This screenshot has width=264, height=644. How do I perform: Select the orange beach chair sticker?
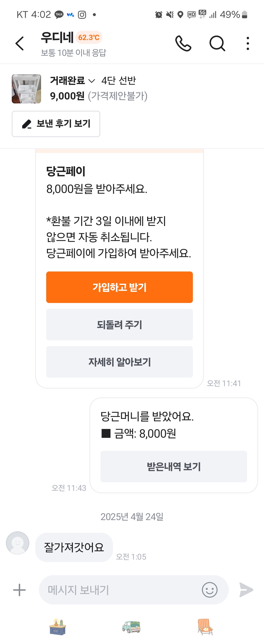coord(205,627)
